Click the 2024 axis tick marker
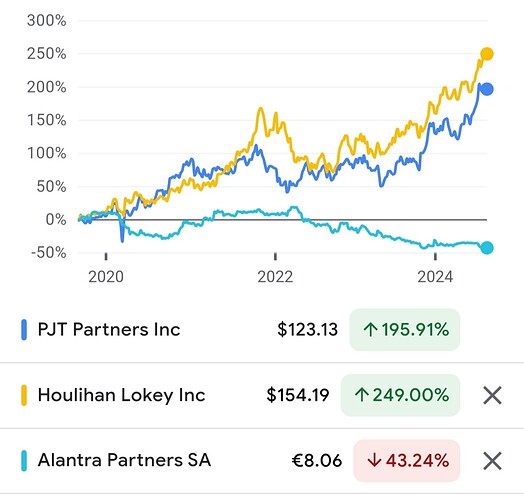 coord(435,256)
